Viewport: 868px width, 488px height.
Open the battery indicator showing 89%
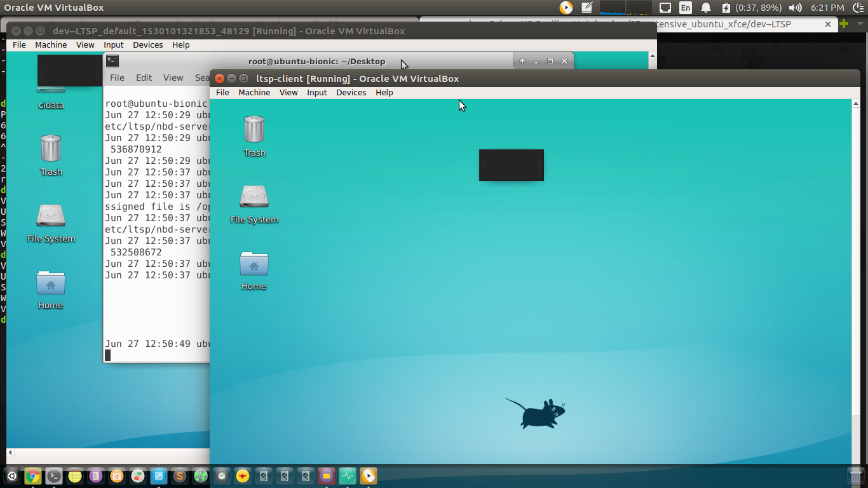[752, 8]
